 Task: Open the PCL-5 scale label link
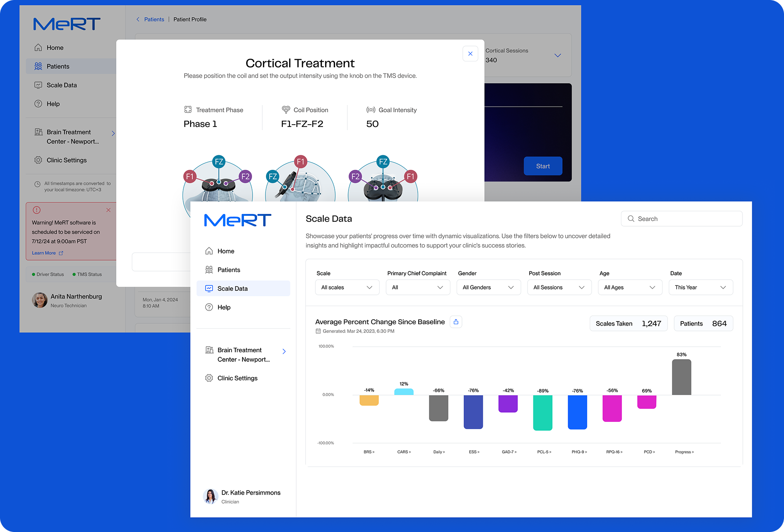click(544, 452)
